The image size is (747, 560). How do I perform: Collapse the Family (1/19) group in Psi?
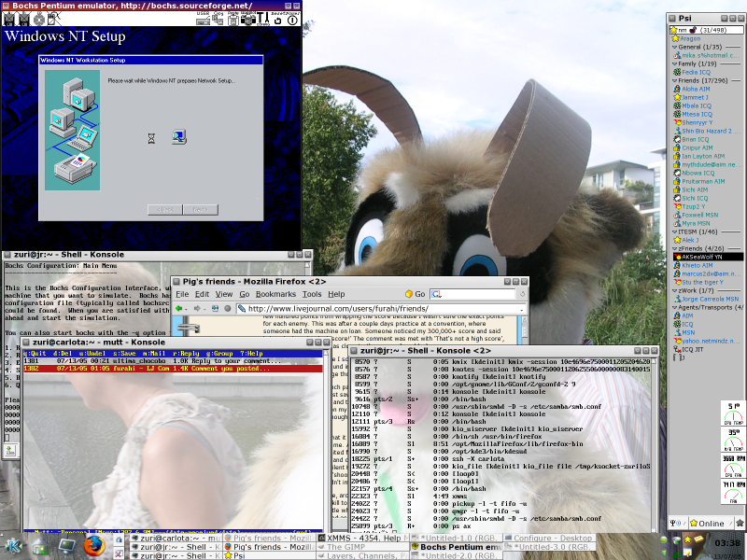674,63
